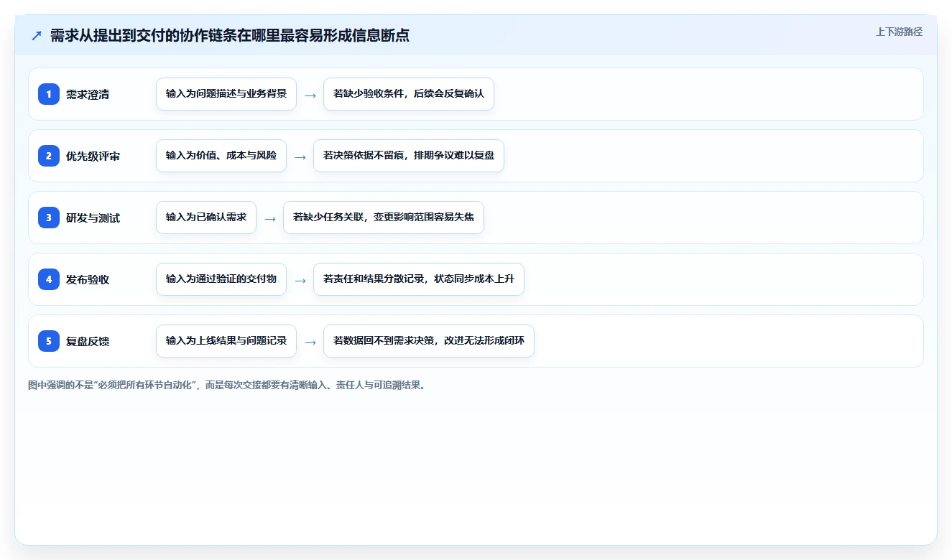Select the 输入为价值、成本与风险 box
This screenshot has height=560, width=952.
[x=221, y=156]
